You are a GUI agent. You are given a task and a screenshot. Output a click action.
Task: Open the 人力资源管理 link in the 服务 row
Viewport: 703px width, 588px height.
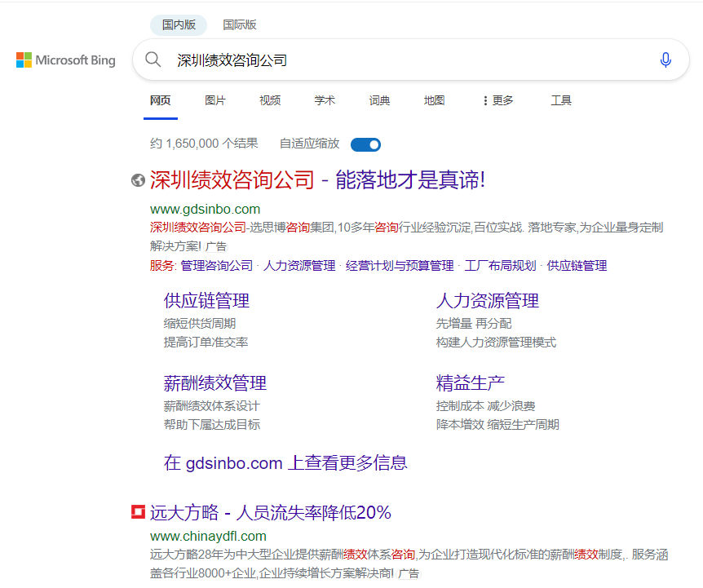pyautogui.click(x=299, y=266)
